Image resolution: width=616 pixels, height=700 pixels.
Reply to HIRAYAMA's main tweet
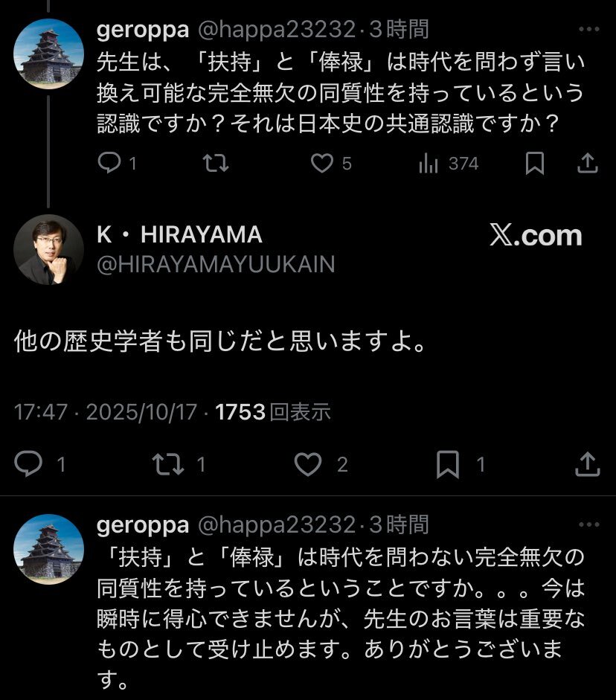pyautogui.click(x=30, y=465)
